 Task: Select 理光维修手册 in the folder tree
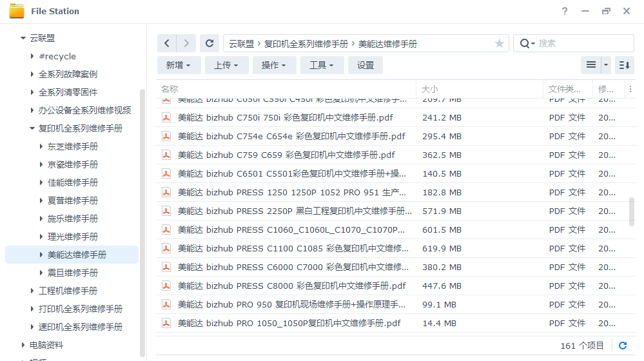coord(73,237)
